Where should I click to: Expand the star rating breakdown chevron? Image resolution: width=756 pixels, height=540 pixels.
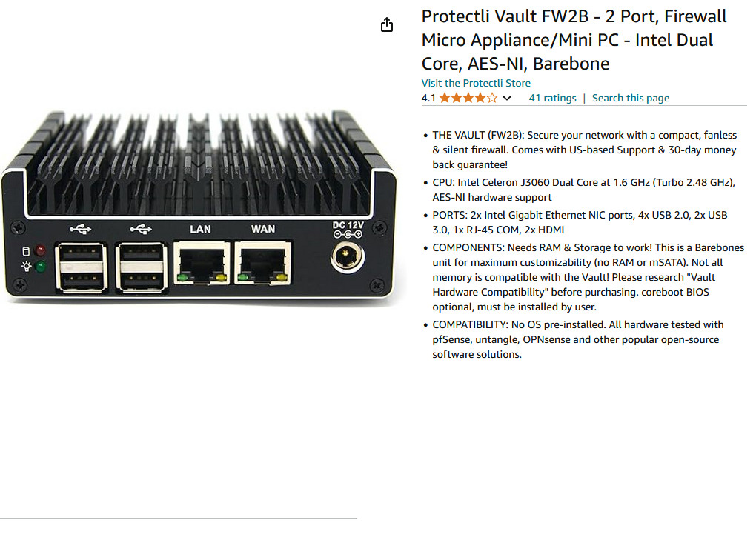point(507,98)
